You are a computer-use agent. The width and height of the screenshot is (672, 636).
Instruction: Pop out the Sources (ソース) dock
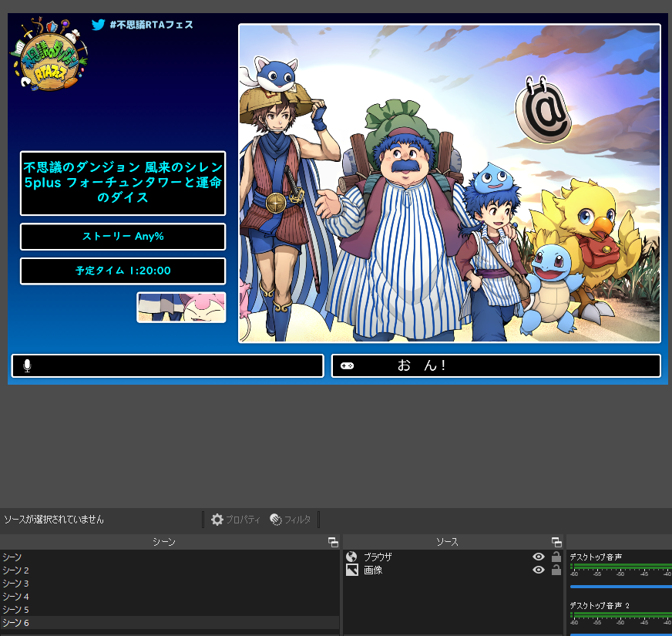[x=556, y=542]
